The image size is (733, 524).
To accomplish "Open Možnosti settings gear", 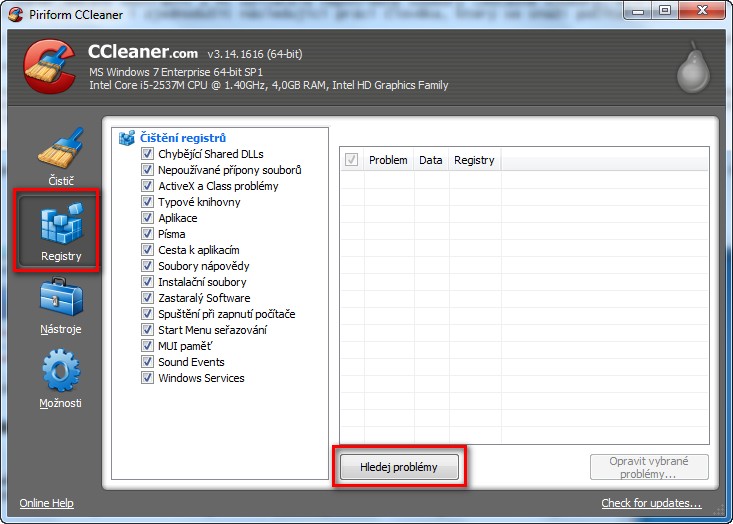I will 61,379.
